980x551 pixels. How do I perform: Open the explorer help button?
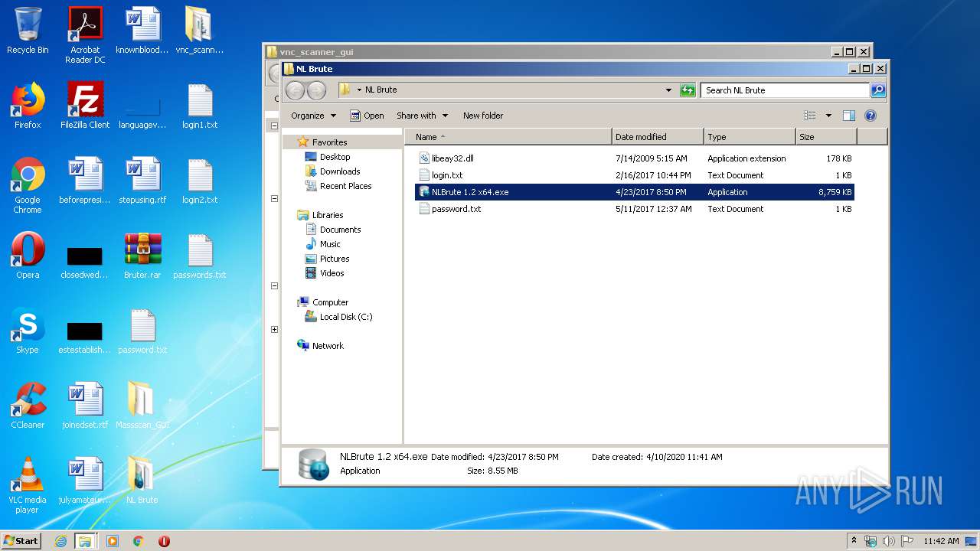coord(871,116)
